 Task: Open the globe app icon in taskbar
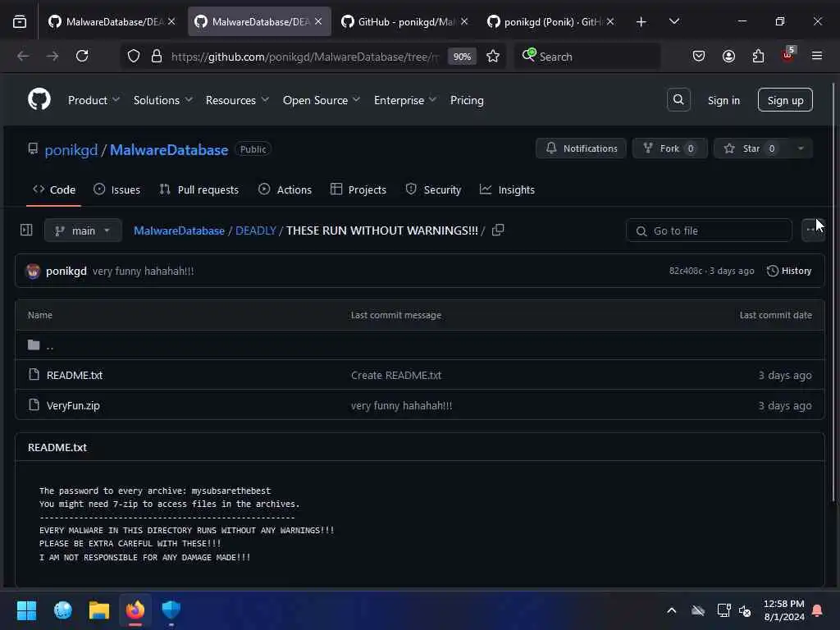pyautogui.click(x=62, y=610)
